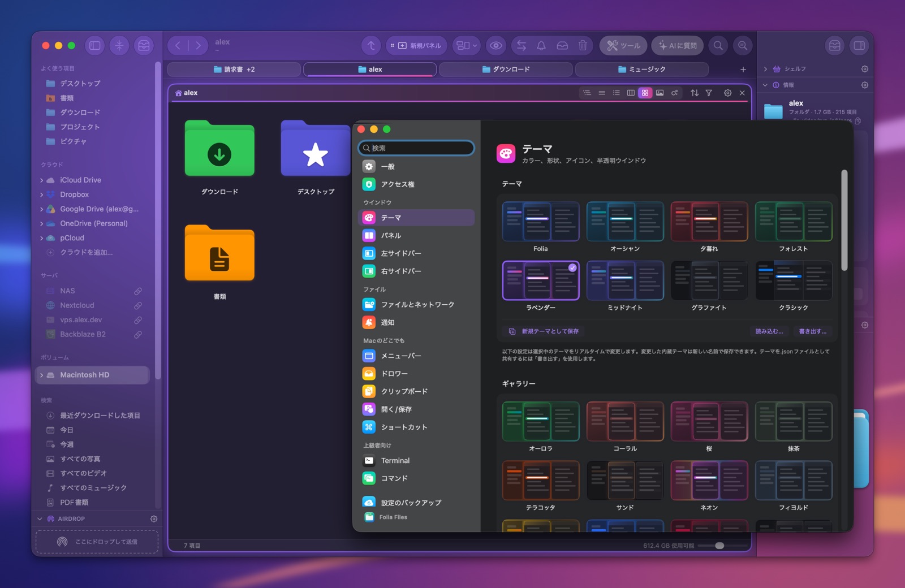Image resolution: width=905 pixels, height=588 pixels.
Task: Open the 左サイドバー settings section
Action: coord(416,254)
